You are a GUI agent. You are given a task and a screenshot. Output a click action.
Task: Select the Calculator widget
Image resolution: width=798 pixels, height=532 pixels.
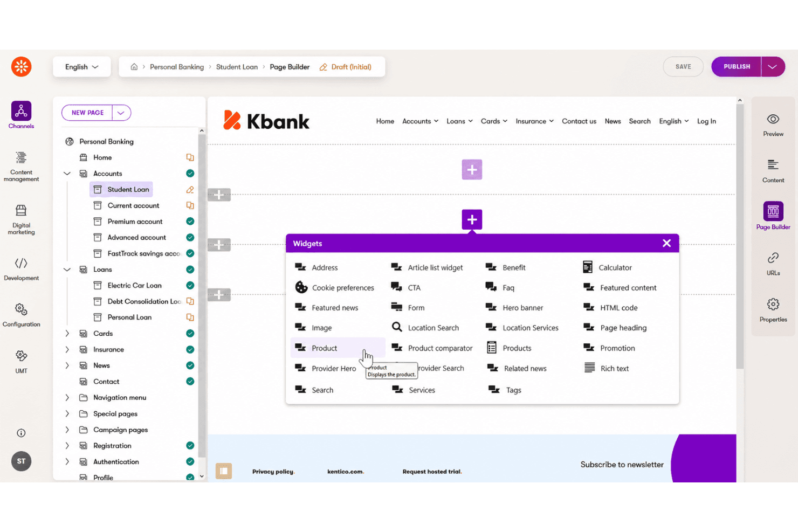click(607, 267)
